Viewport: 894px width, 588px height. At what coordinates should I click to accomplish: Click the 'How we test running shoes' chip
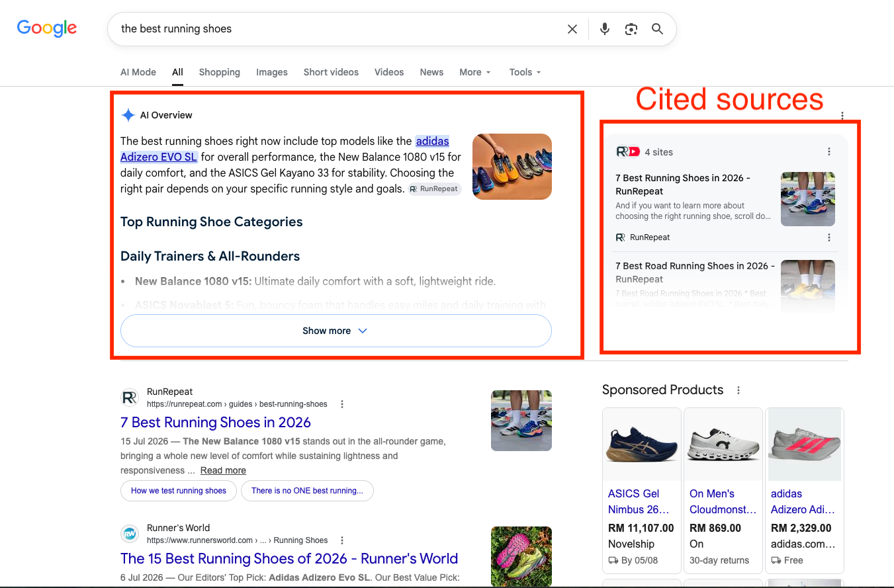coord(179,491)
